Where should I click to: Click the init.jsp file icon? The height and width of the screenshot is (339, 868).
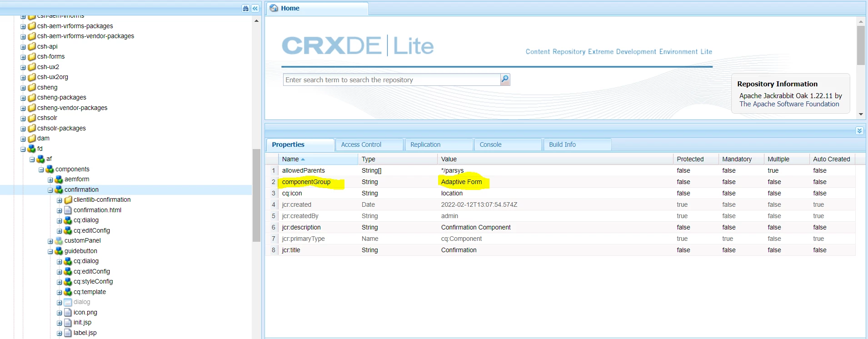pyautogui.click(x=68, y=322)
